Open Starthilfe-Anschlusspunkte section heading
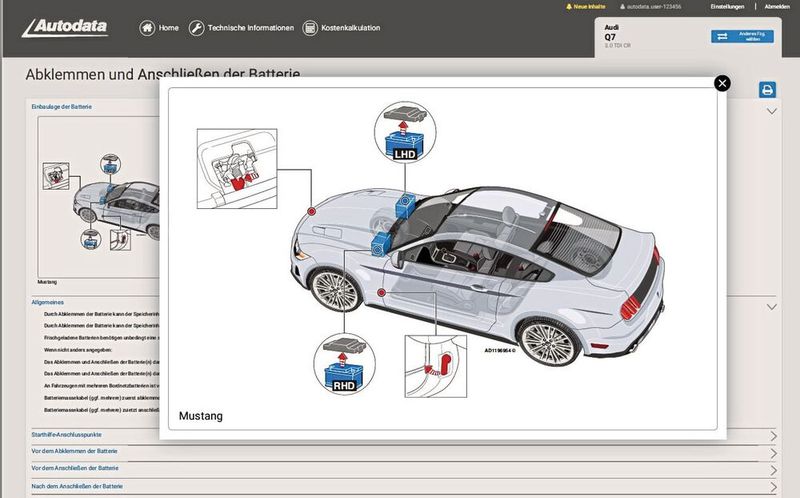The width and height of the screenshot is (800, 498). tap(66, 435)
